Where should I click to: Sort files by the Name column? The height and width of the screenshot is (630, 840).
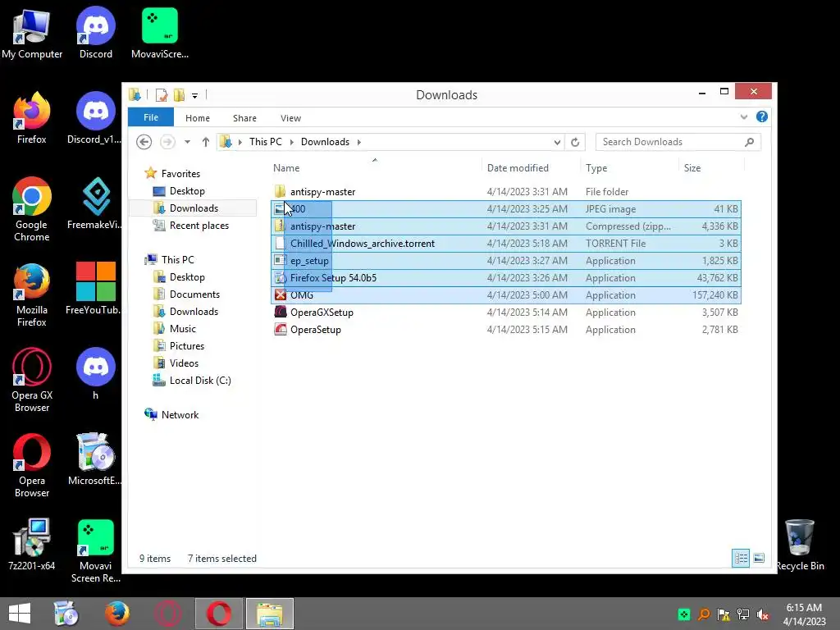point(376,167)
